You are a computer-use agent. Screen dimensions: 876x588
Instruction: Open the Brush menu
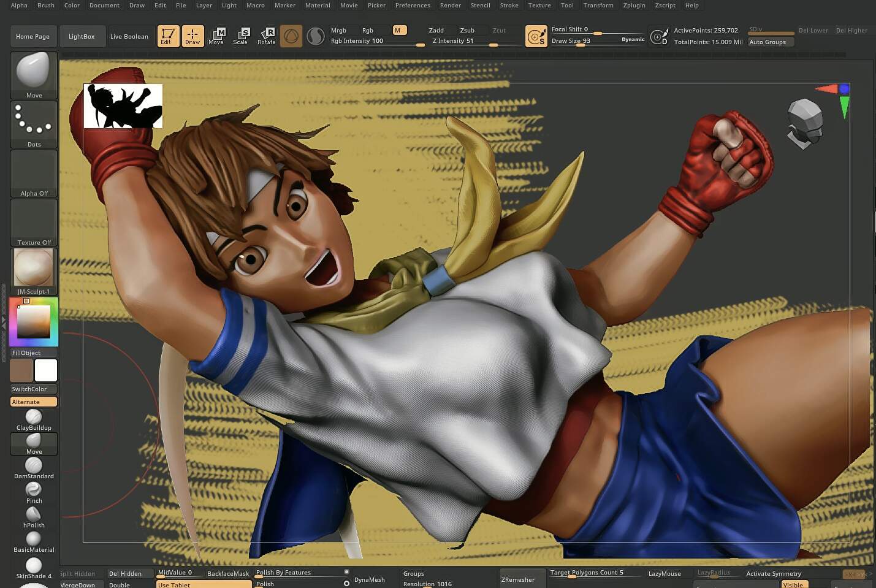pyautogui.click(x=46, y=6)
